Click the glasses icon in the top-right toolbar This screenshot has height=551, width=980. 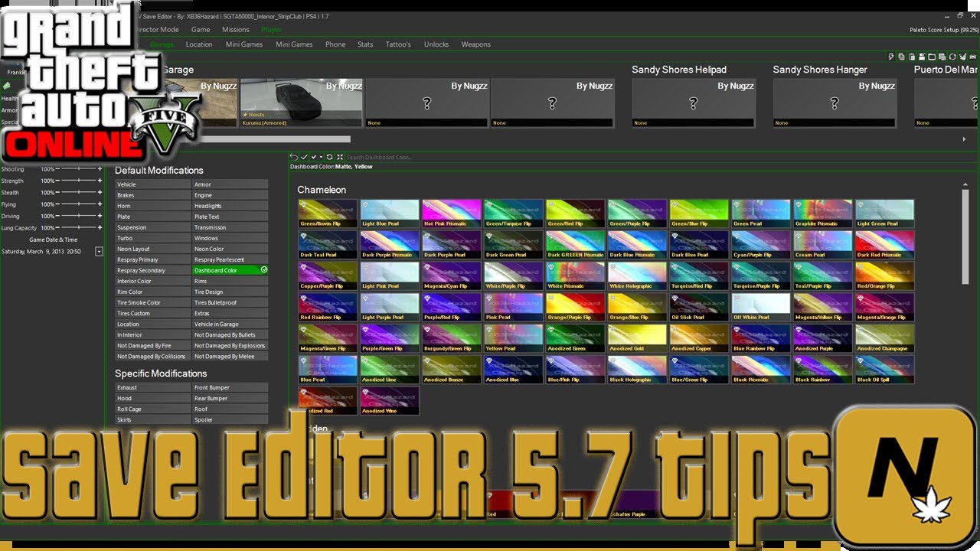pos(972,57)
